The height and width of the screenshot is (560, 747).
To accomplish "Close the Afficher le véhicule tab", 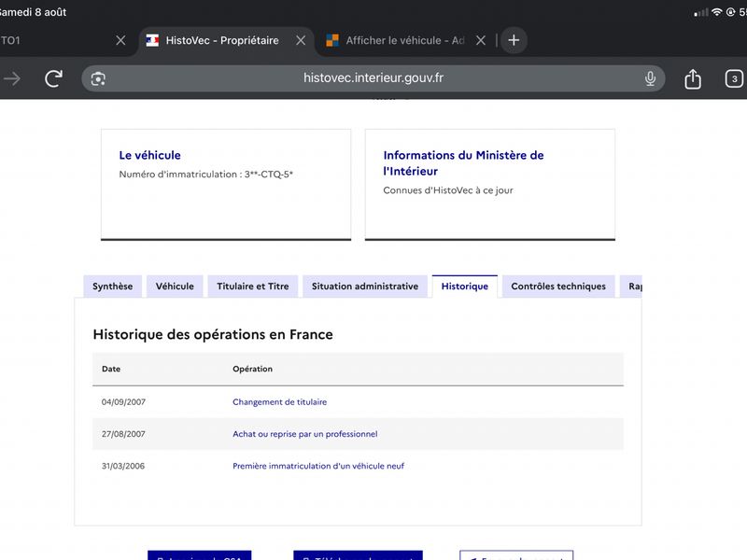I will click(x=481, y=40).
